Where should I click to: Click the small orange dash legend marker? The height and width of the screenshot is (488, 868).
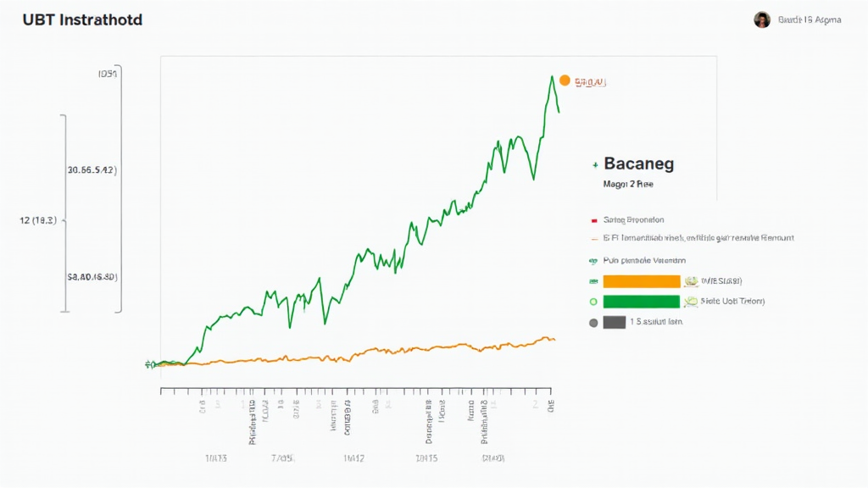(x=593, y=239)
